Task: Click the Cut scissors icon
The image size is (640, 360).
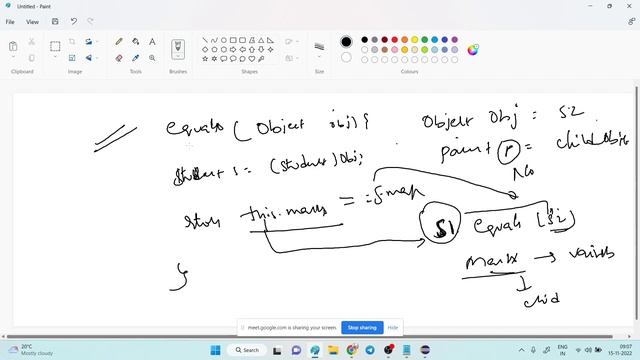Action: point(31,42)
